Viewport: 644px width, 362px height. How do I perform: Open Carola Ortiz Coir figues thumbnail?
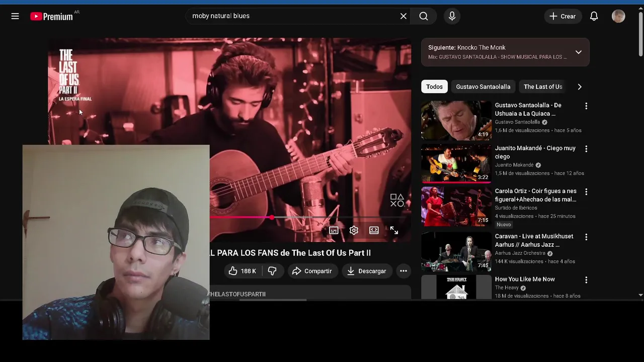coord(456,206)
